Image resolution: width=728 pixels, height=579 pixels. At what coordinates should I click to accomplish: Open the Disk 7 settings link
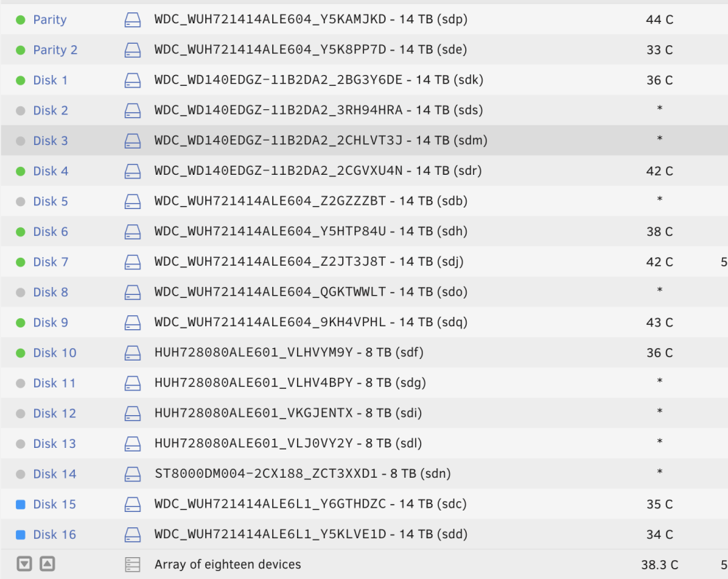51,262
